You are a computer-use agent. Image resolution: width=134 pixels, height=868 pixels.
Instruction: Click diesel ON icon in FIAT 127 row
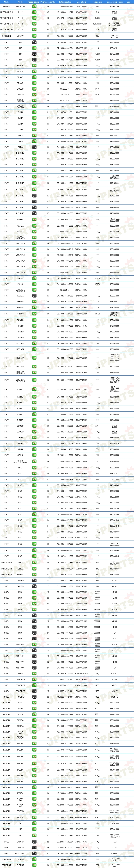coord(34,42)
